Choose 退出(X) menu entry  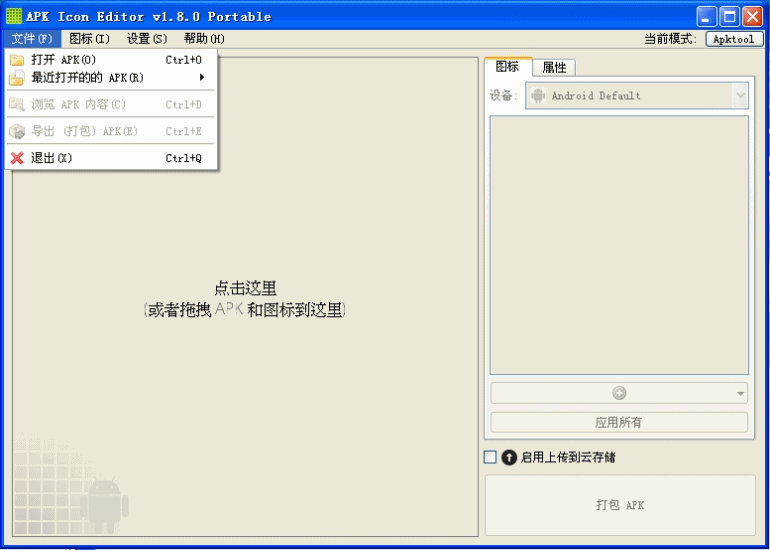(111, 158)
